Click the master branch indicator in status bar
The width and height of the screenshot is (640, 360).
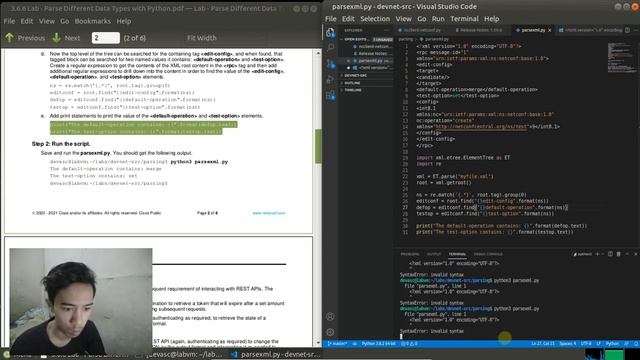coord(338,344)
